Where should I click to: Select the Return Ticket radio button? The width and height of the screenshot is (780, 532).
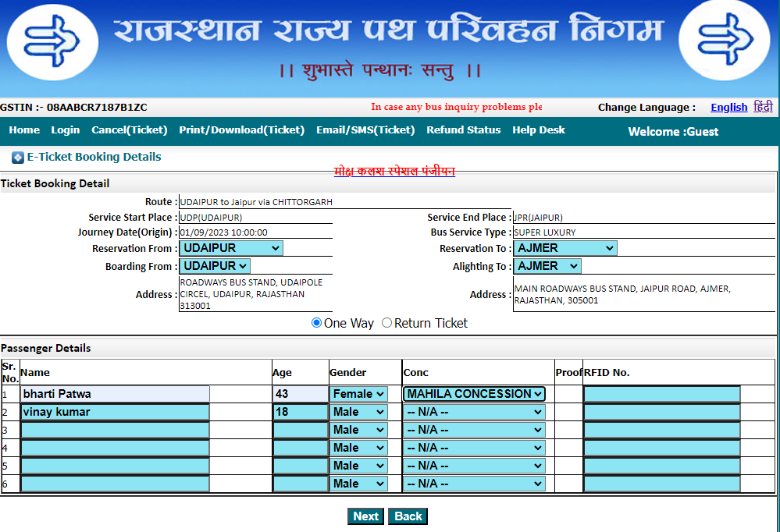[386, 322]
